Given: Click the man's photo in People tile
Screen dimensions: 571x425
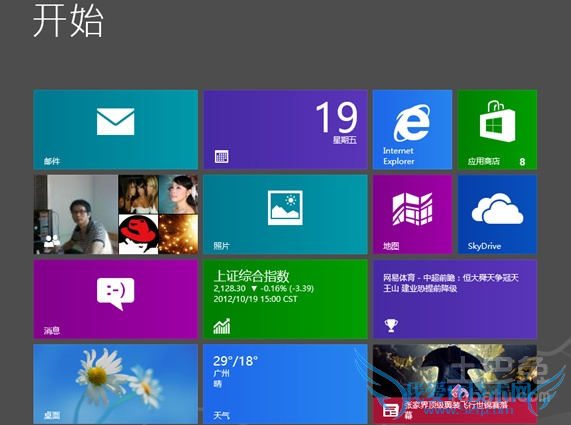Looking at the screenshot, I should [76, 214].
